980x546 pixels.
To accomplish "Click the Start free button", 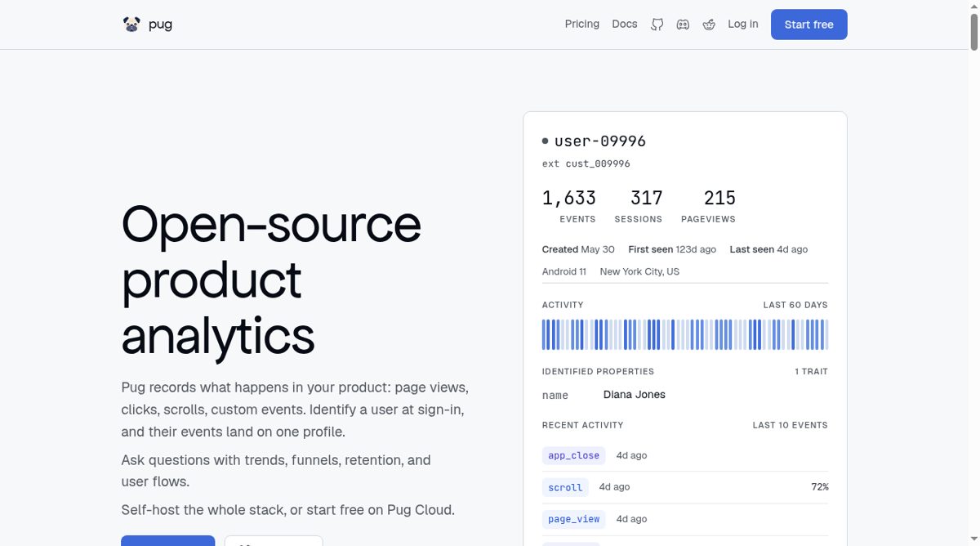I will [809, 25].
